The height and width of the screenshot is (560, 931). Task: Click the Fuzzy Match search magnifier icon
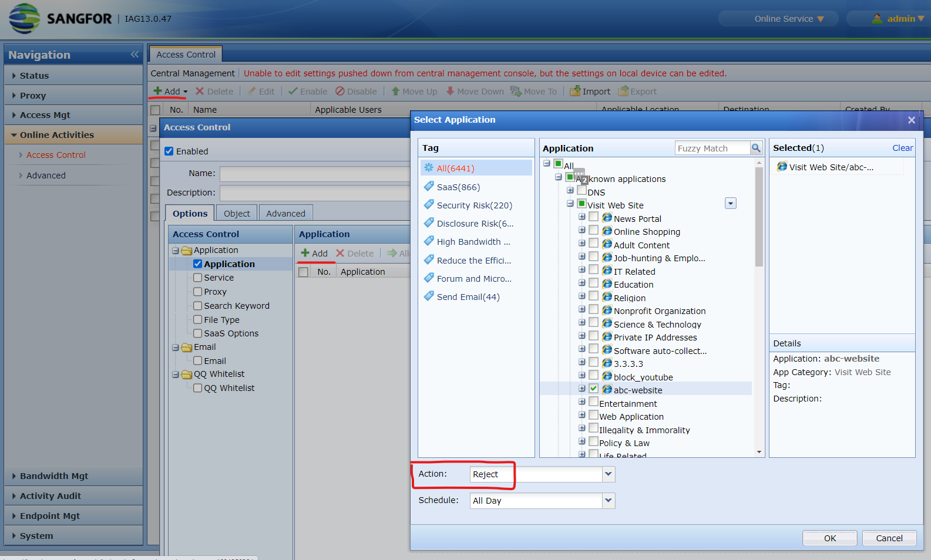click(x=756, y=148)
